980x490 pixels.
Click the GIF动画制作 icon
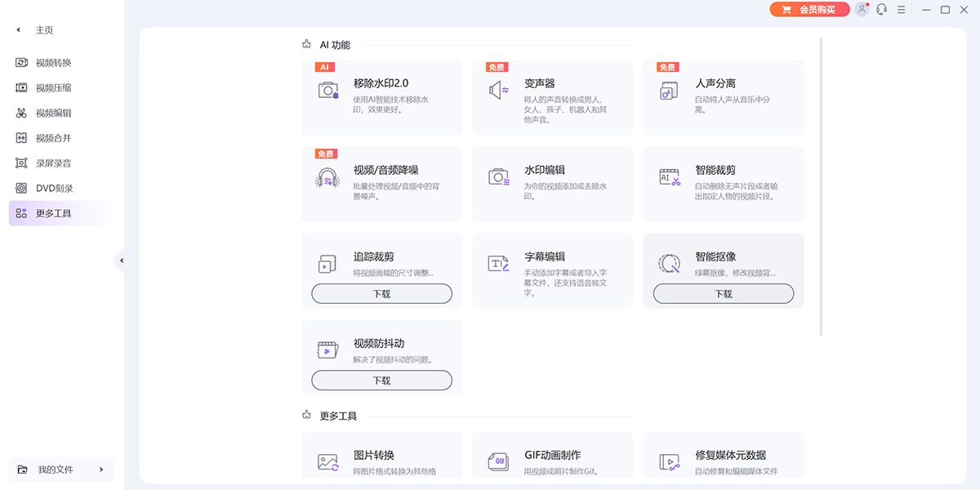pos(499,462)
